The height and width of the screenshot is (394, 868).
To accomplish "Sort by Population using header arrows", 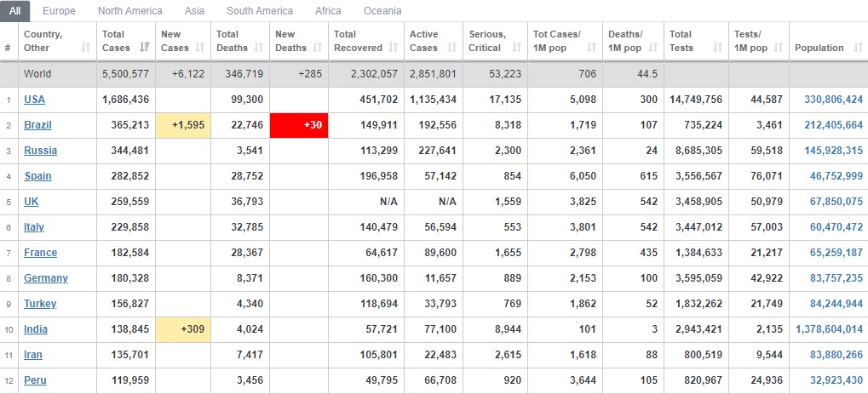I will point(858,48).
